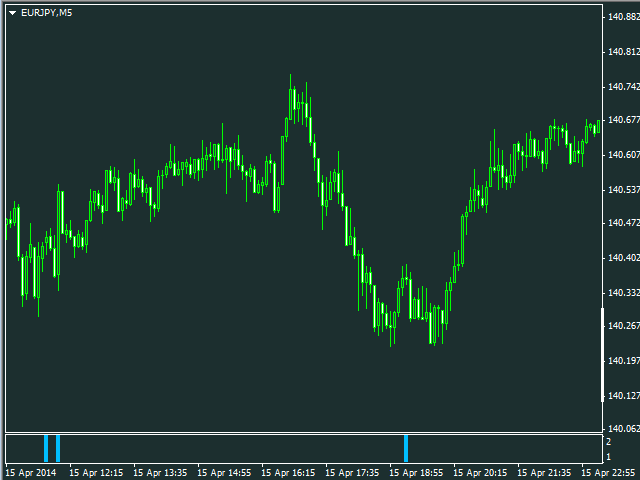
Task: Click the second blue indicator bar
Action: (x=58, y=449)
